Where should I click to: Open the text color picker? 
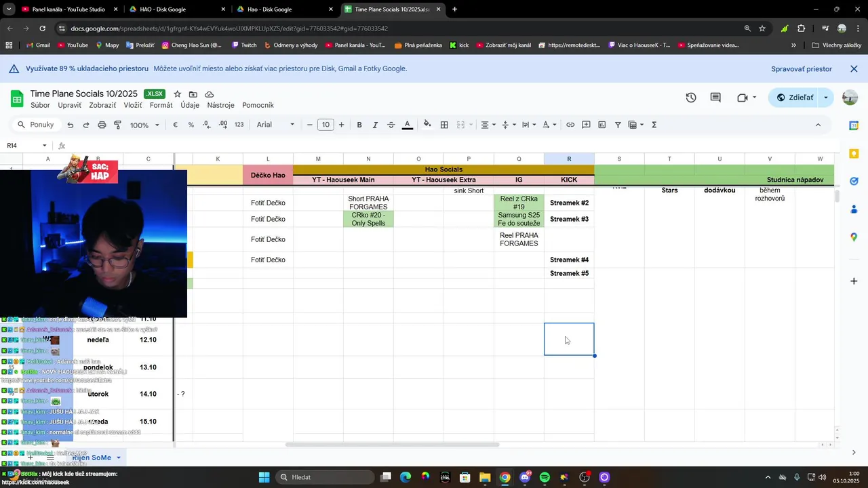click(408, 125)
